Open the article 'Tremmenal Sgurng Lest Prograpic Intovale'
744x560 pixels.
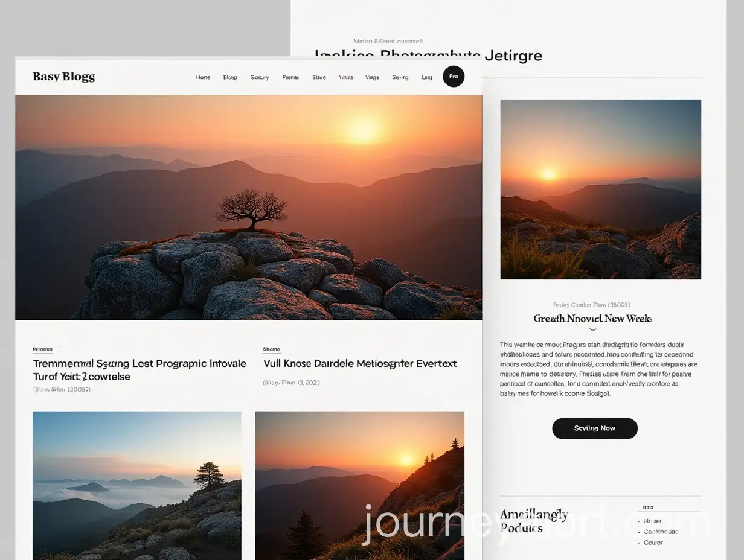click(139, 369)
